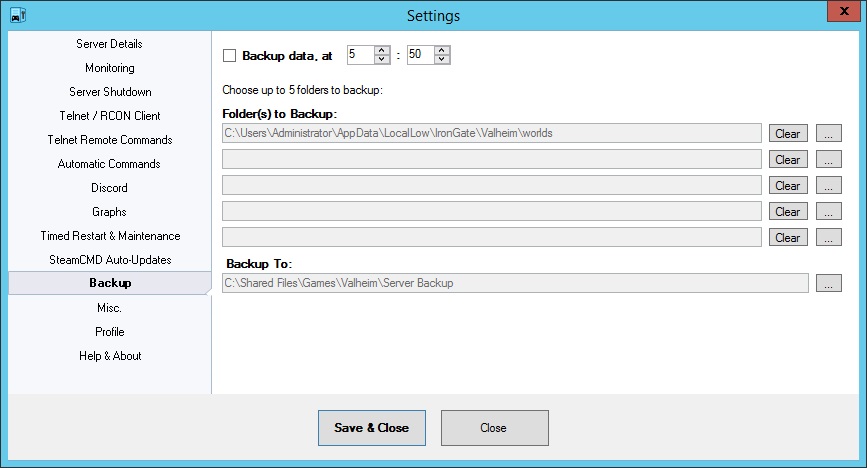Browse for the first backup folder
Image resolution: width=867 pixels, height=468 pixels.
tap(829, 134)
